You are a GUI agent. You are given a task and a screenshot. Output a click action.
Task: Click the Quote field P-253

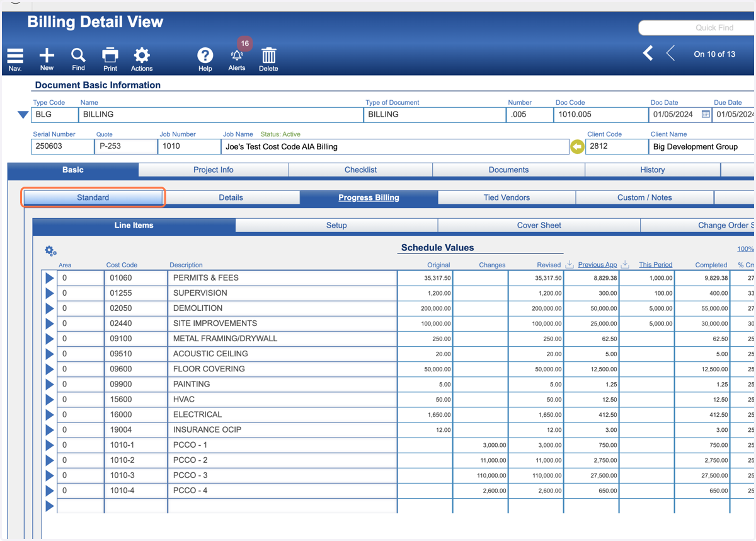[125, 146]
